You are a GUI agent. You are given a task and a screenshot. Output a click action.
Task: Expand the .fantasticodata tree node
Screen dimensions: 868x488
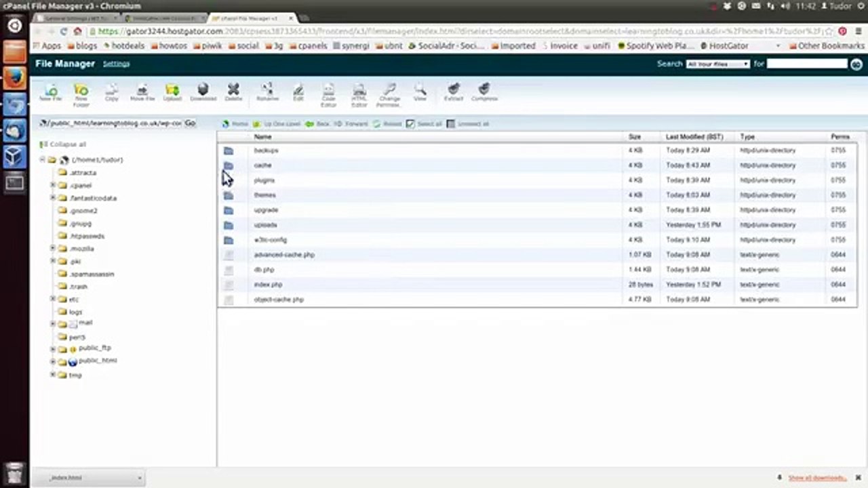53,198
